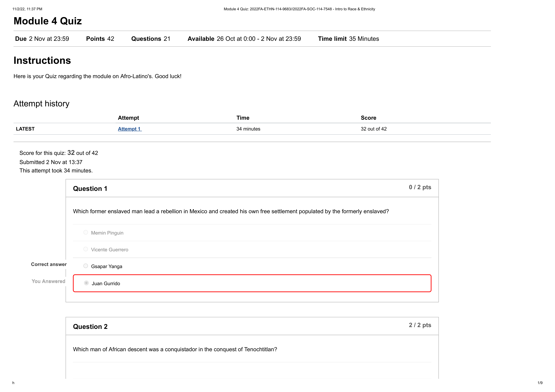Click the Module 4 Quiz heading
The height and width of the screenshot is (392, 555).
tap(48, 21)
